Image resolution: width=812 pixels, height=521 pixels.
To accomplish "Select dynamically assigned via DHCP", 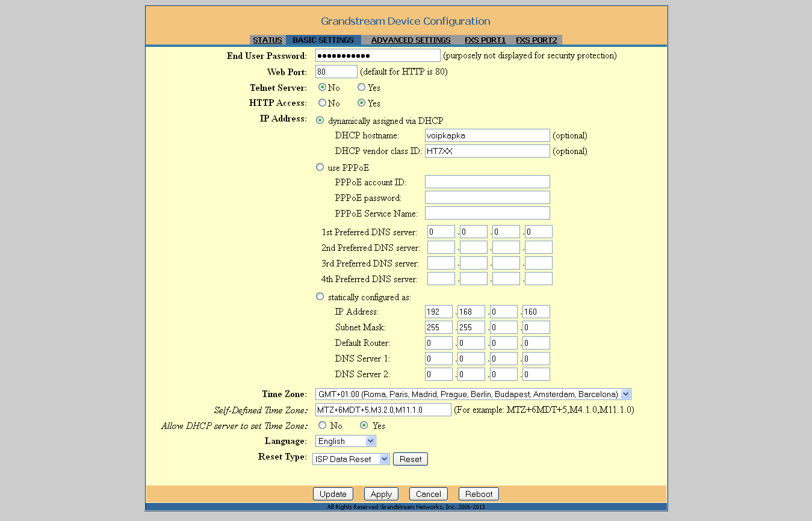I will [x=320, y=120].
